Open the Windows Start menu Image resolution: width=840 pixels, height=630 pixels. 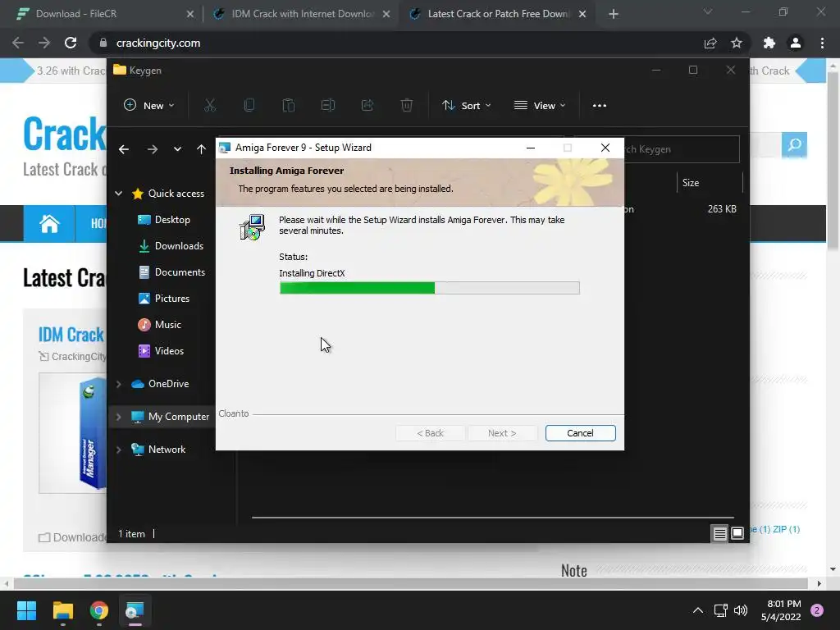[x=26, y=610]
